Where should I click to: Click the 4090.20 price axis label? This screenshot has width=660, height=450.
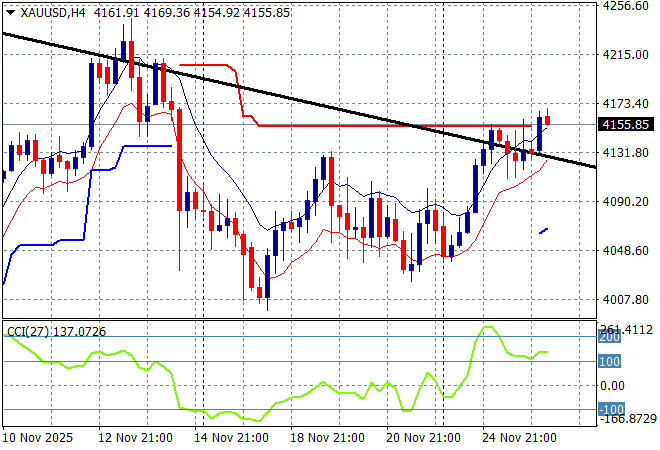(625, 202)
